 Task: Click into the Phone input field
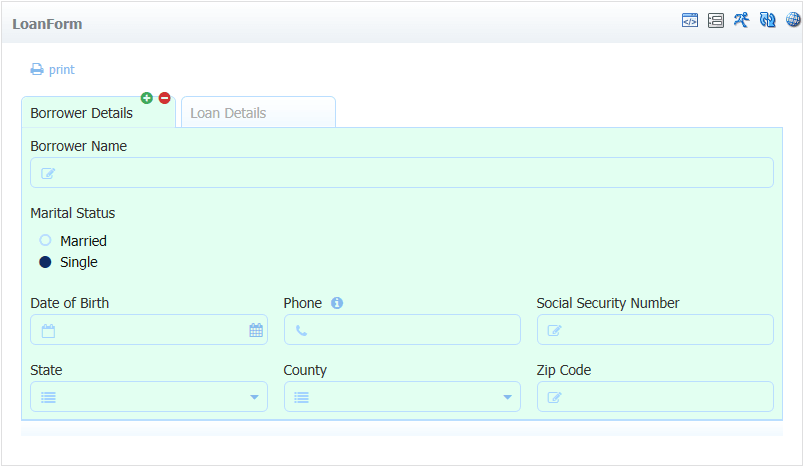point(402,329)
